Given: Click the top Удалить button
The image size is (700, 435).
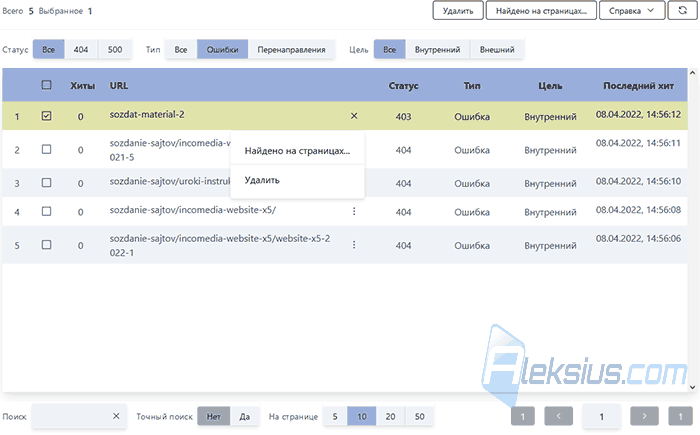Looking at the screenshot, I should coord(458,10).
